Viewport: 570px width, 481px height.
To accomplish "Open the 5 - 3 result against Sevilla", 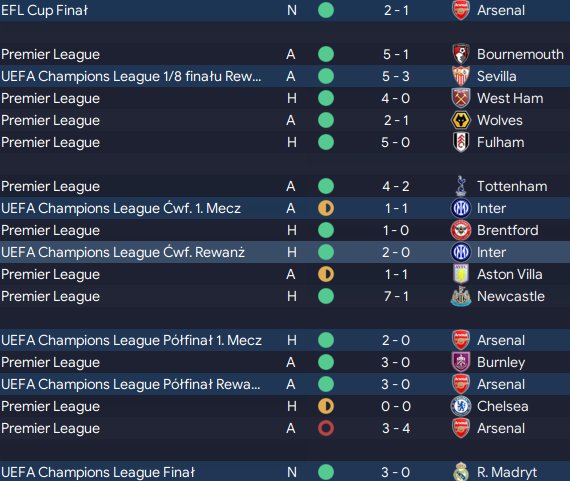I will [x=396, y=76].
